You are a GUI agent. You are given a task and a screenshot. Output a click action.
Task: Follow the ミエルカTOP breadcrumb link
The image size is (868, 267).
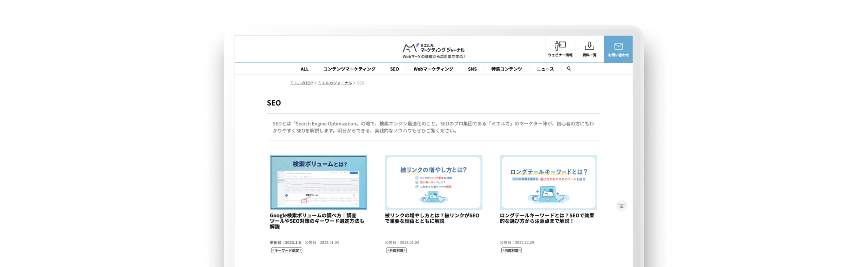[x=301, y=83]
